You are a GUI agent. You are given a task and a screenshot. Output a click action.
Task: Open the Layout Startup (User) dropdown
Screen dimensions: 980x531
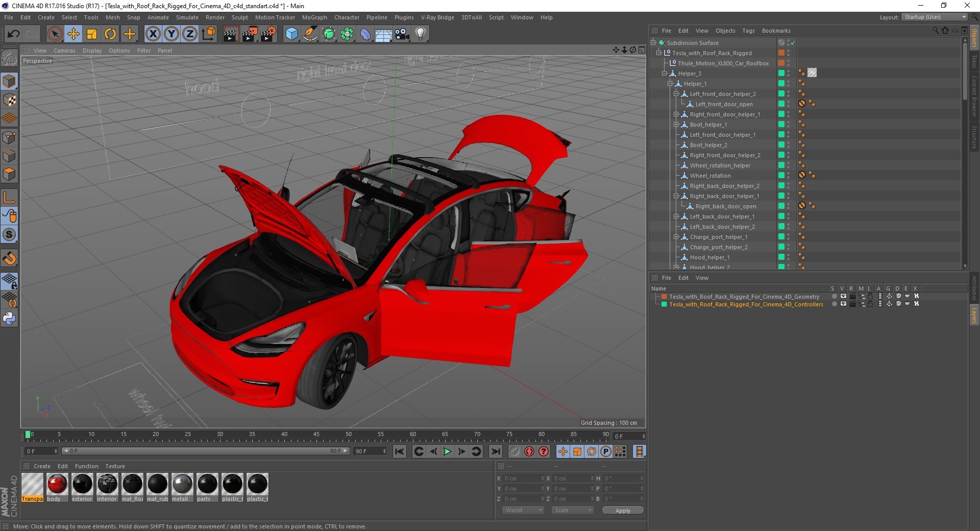(935, 17)
